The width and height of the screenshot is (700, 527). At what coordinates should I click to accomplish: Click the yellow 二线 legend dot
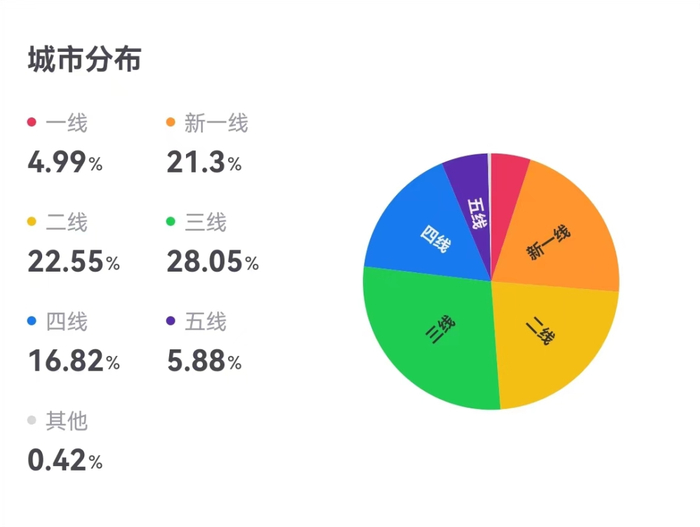coord(32,222)
